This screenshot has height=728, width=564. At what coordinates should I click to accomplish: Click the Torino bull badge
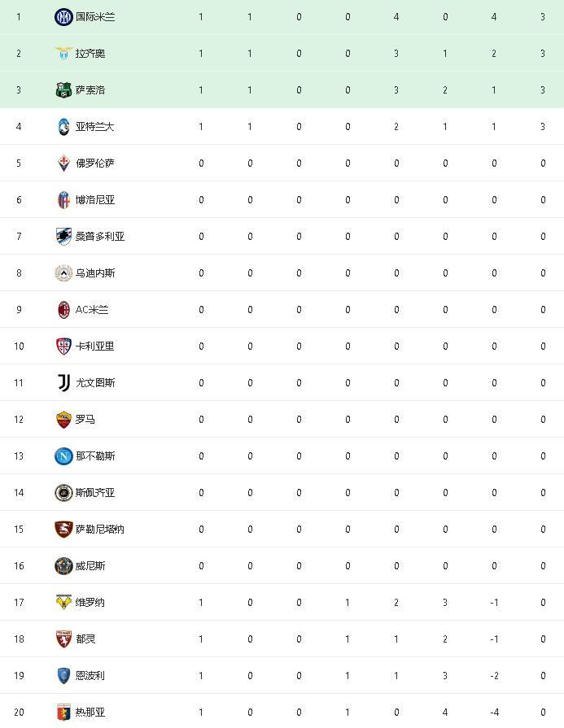(x=63, y=639)
